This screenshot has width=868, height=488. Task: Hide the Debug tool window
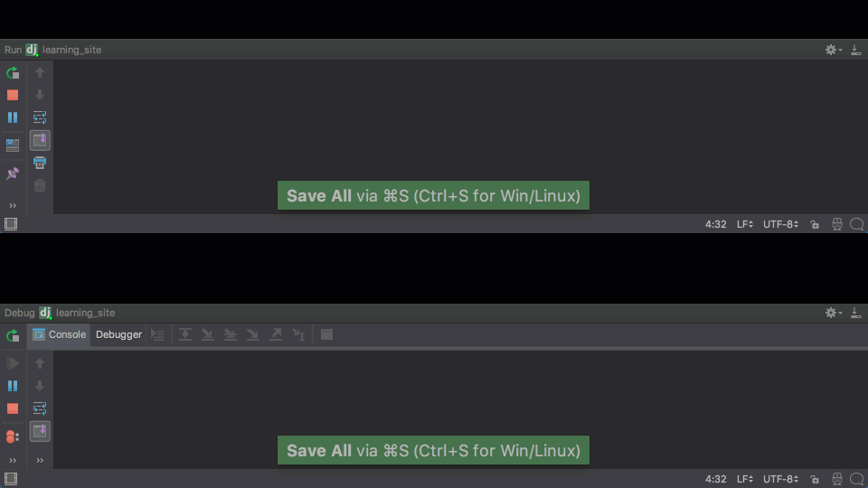(856, 313)
